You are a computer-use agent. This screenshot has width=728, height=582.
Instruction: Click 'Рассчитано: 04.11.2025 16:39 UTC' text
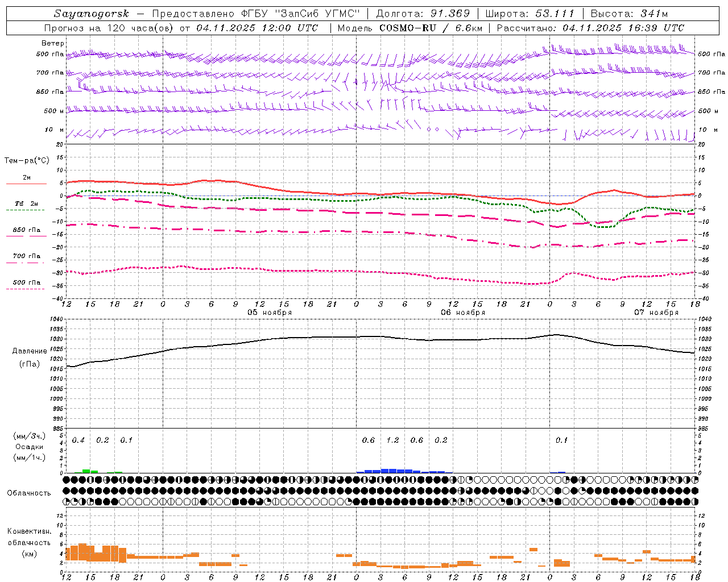pos(590,28)
